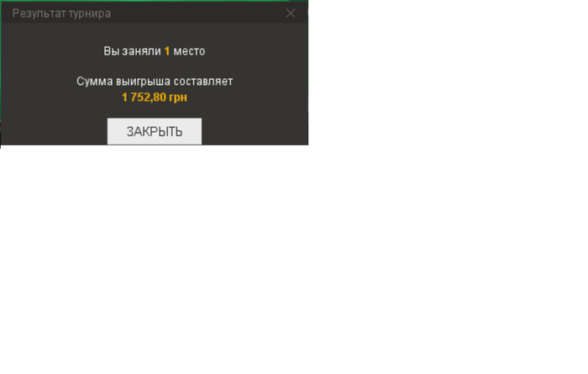Image resolution: width=588 pixels, height=374 pixels.
Task: Select the 'Результат турнира' dialog title
Action: [x=61, y=13]
